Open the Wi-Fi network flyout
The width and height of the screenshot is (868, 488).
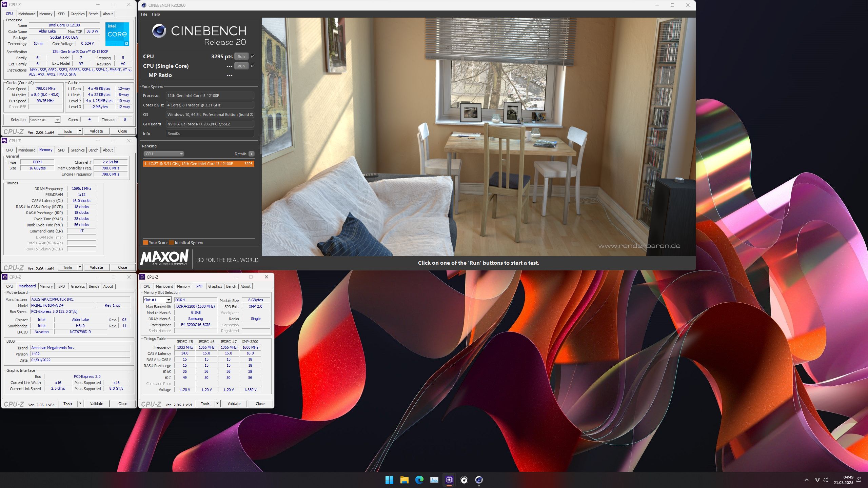[x=817, y=480]
